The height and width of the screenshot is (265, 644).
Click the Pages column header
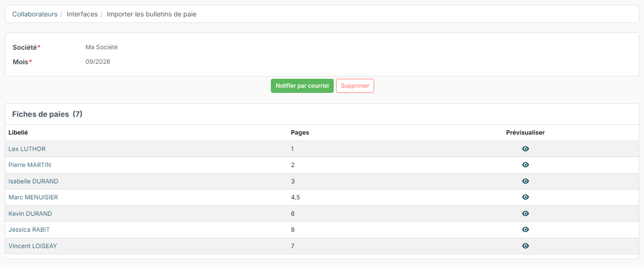pyautogui.click(x=300, y=133)
